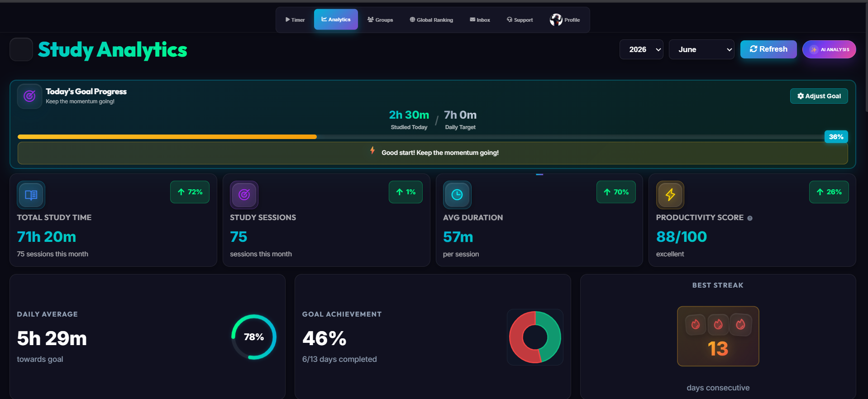Open the Timer tab
This screenshot has height=399, width=868.
(295, 20)
